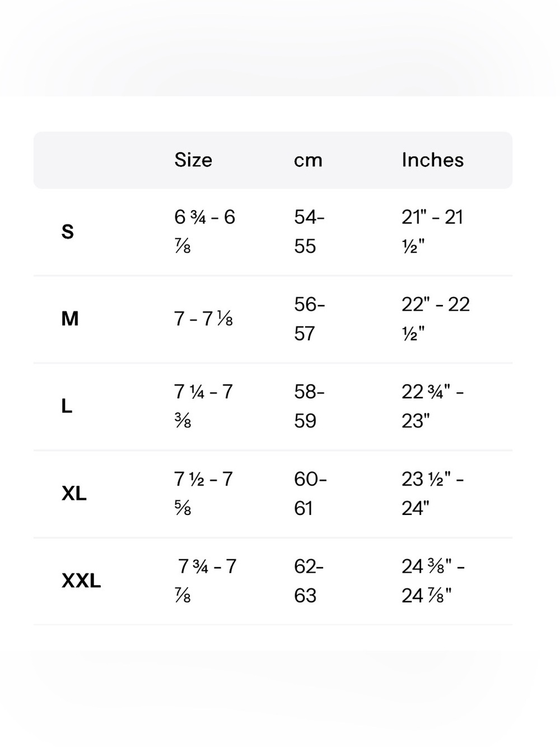Select the L size row label

pos(67,406)
